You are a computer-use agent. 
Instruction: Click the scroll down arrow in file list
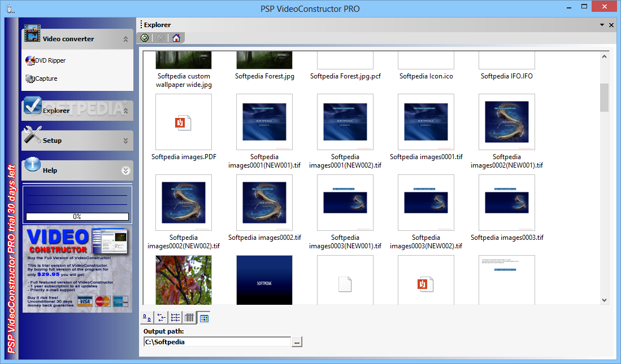[x=604, y=300]
